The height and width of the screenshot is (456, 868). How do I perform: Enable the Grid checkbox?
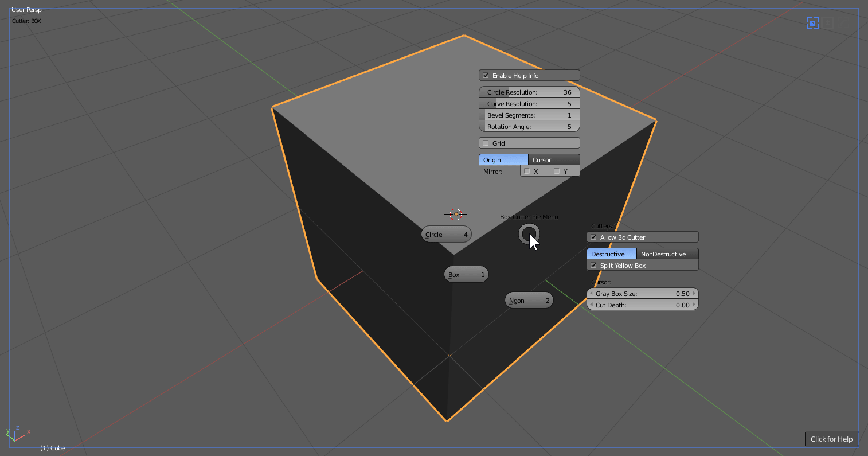486,143
